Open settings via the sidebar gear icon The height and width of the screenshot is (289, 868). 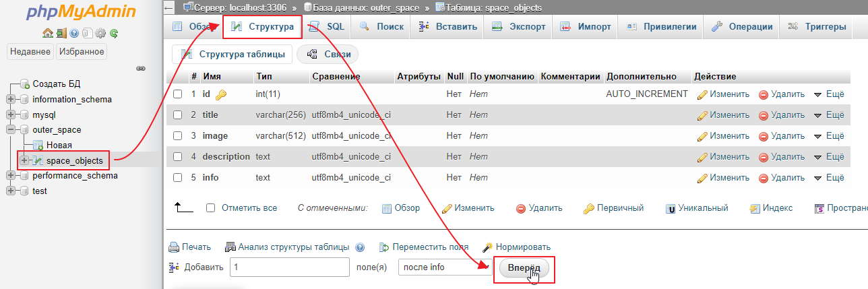(x=101, y=32)
